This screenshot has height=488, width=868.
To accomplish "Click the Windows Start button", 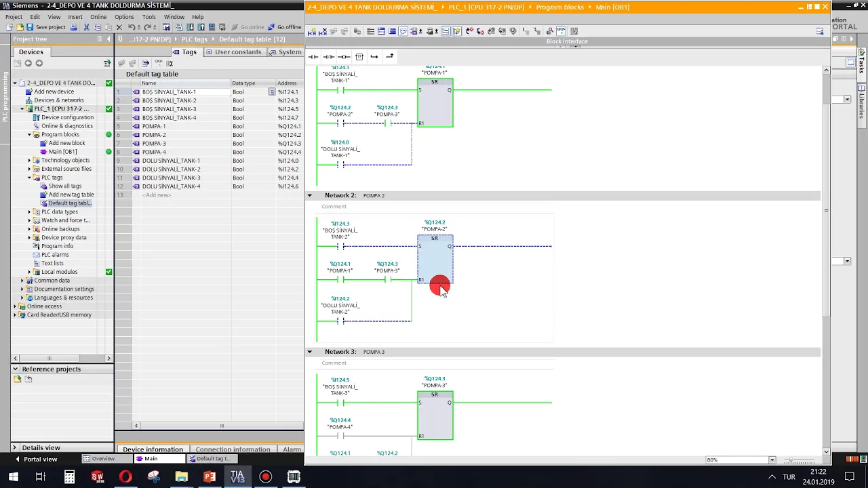I will (13, 476).
